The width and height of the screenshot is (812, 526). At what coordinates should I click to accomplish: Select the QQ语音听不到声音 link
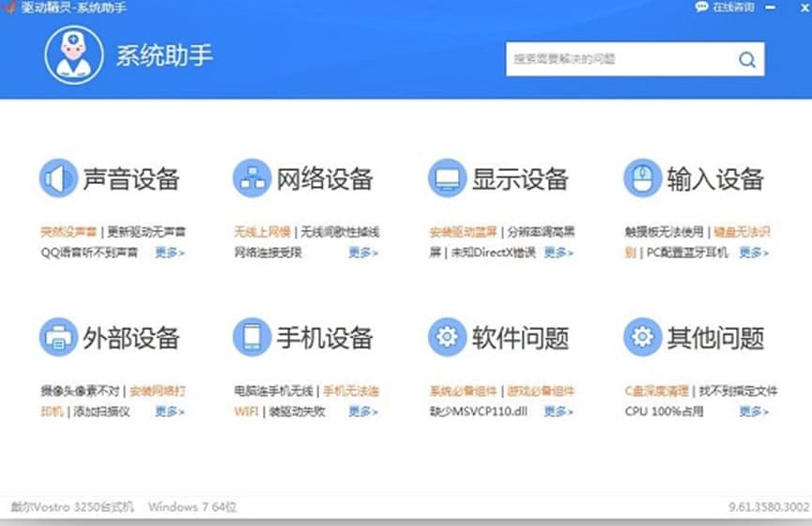(89, 253)
